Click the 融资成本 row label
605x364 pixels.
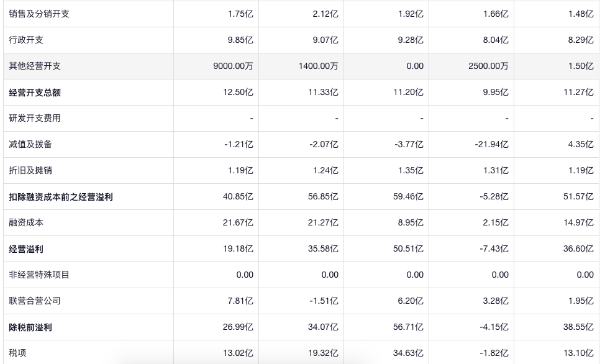(x=26, y=222)
